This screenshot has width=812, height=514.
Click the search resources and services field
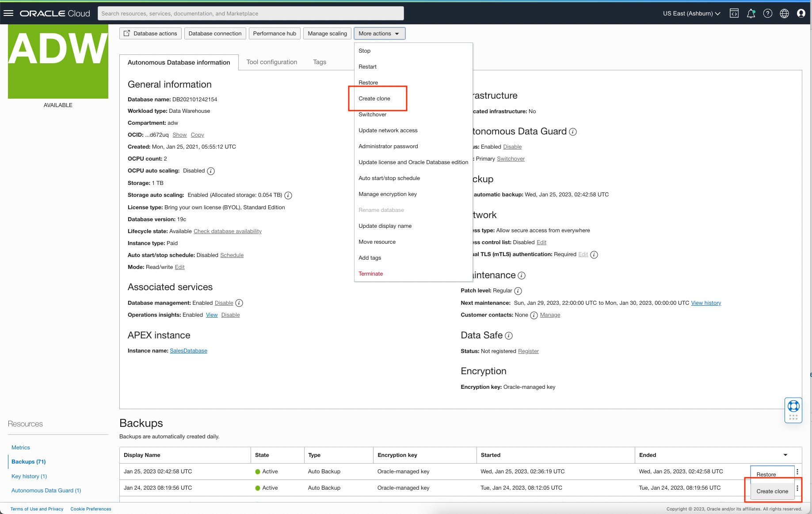pyautogui.click(x=251, y=13)
